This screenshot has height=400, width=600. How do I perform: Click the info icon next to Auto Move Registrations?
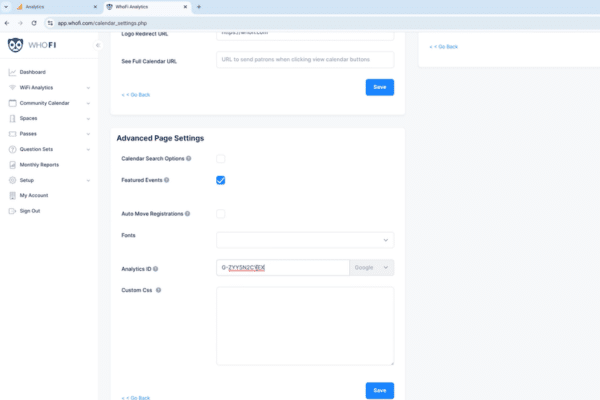188,214
